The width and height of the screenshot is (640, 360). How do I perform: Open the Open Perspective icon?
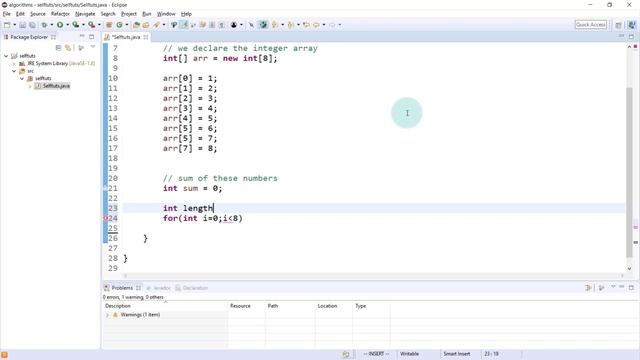618,25
